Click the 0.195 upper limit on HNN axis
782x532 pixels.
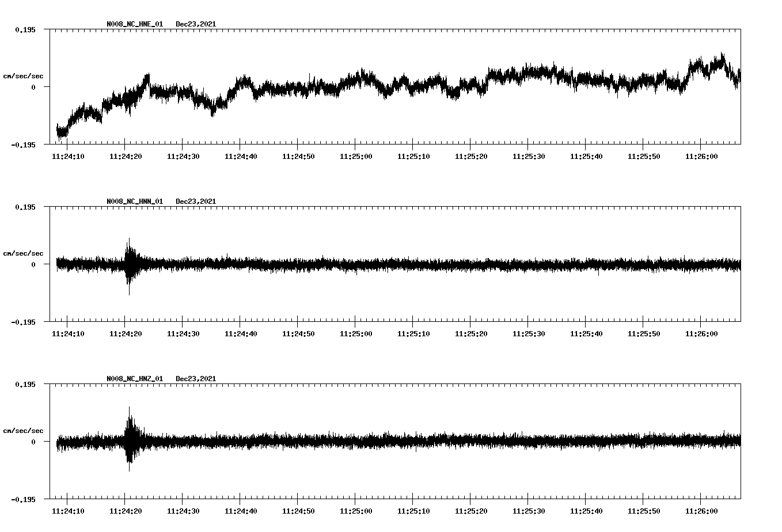(x=25, y=207)
